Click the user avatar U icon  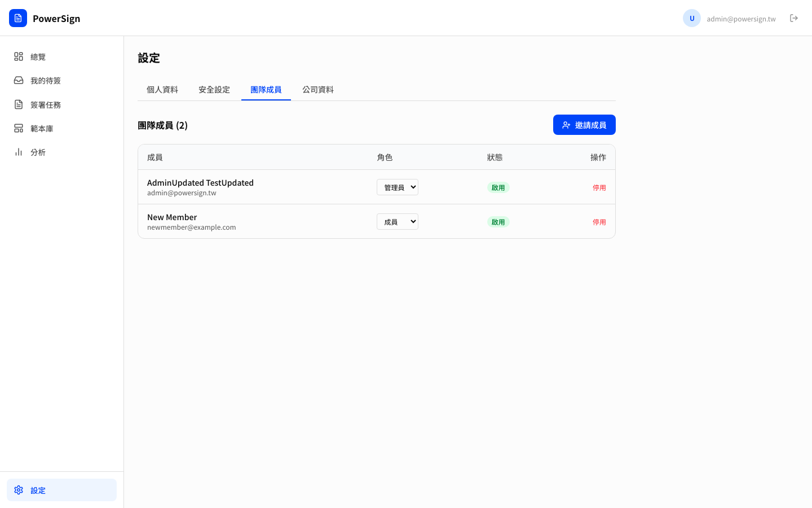[x=691, y=18]
